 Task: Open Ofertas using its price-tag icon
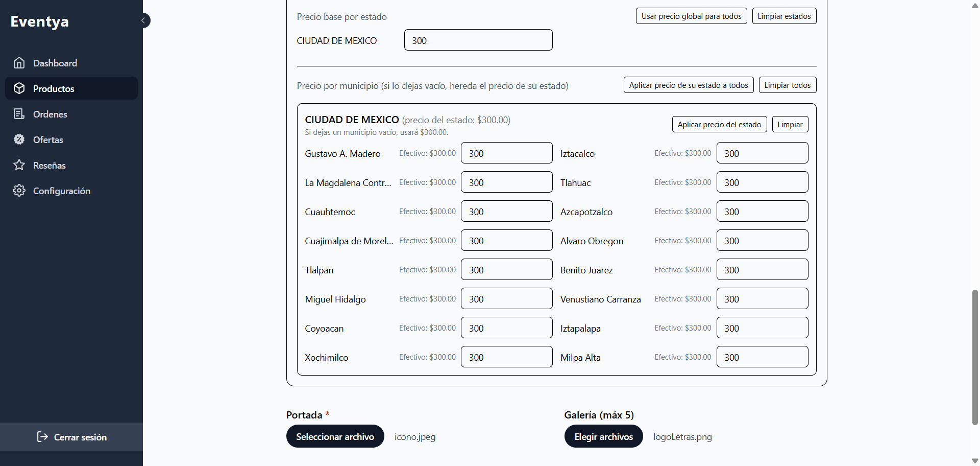point(19,139)
